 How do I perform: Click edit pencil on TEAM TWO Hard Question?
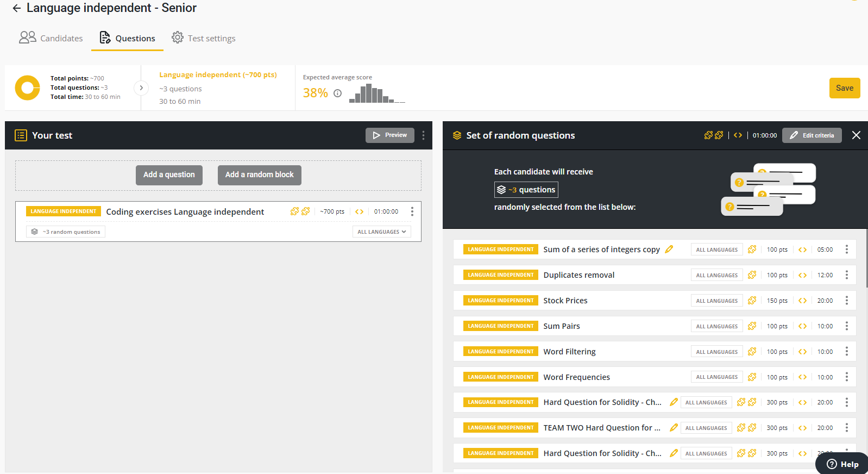(x=674, y=428)
